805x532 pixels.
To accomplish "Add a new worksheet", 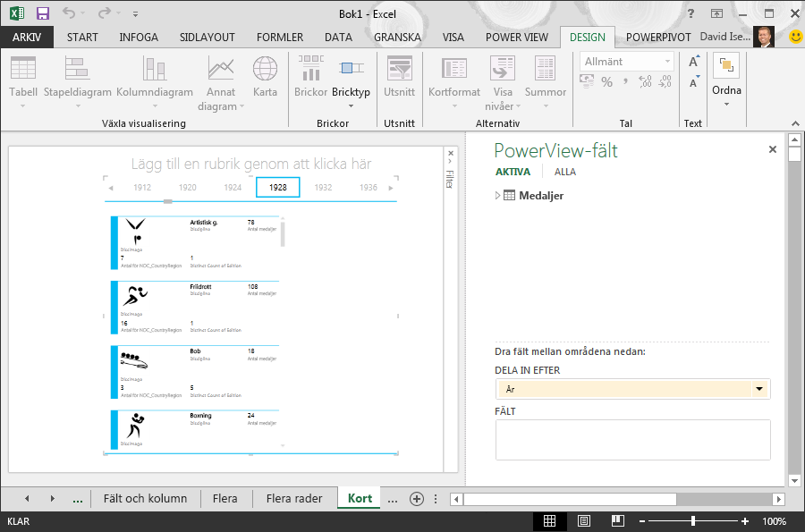I will click(x=417, y=499).
